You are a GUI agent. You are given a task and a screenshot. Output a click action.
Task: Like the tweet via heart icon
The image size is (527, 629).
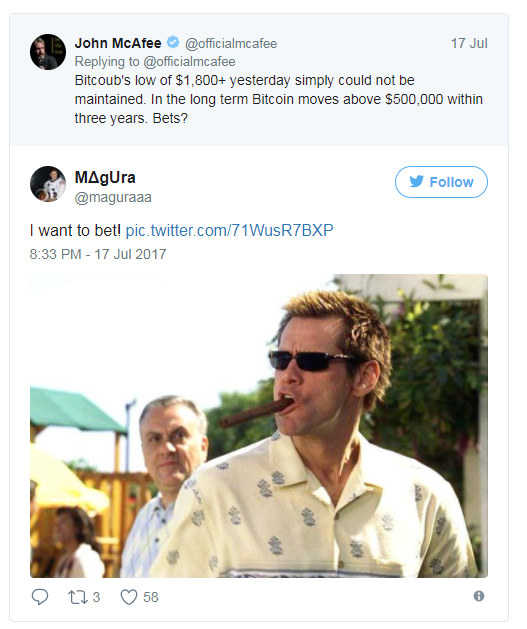tap(129, 597)
